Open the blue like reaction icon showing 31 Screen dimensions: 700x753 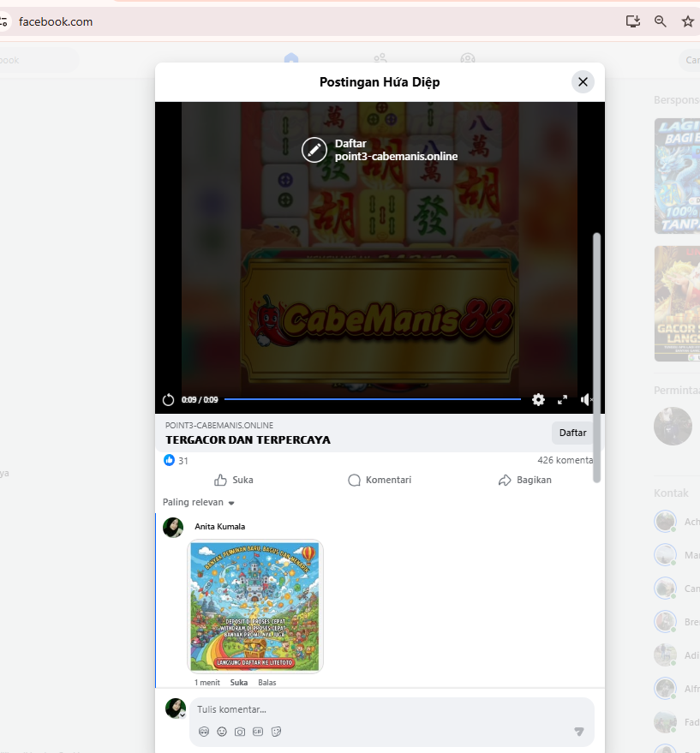(169, 460)
